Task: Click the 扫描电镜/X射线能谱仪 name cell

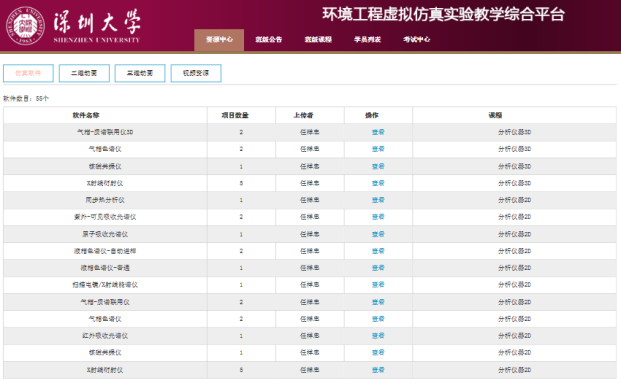Action: pos(105,285)
